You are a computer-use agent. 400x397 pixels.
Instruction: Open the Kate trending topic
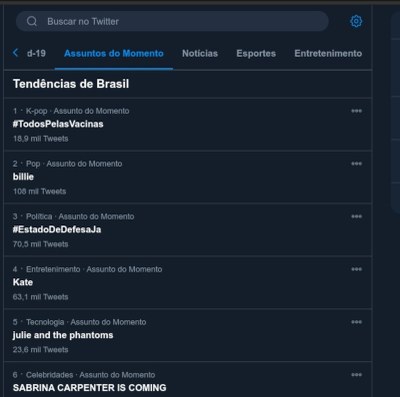pyautogui.click(x=188, y=282)
